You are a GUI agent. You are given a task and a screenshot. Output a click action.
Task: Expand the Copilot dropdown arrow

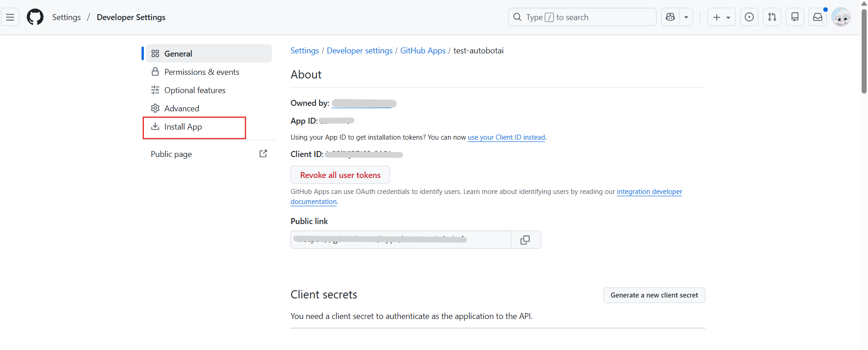pyautogui.click(x=686, y=17)
